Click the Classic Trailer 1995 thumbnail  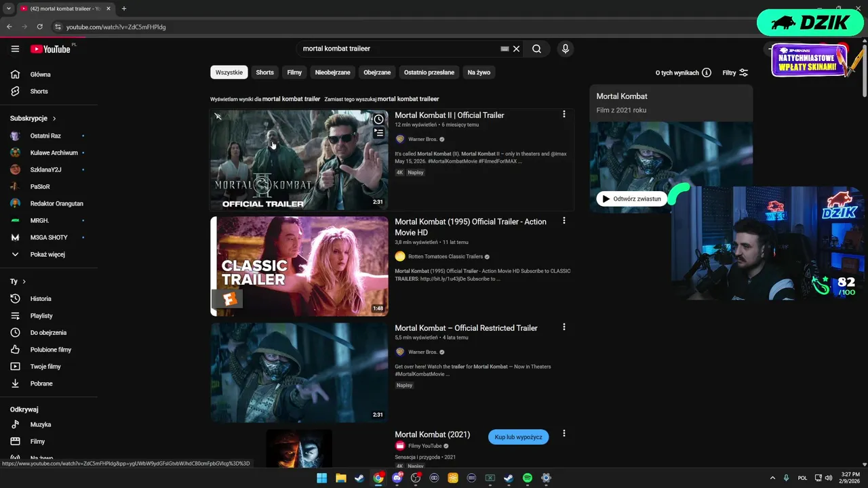coord(299,266)
